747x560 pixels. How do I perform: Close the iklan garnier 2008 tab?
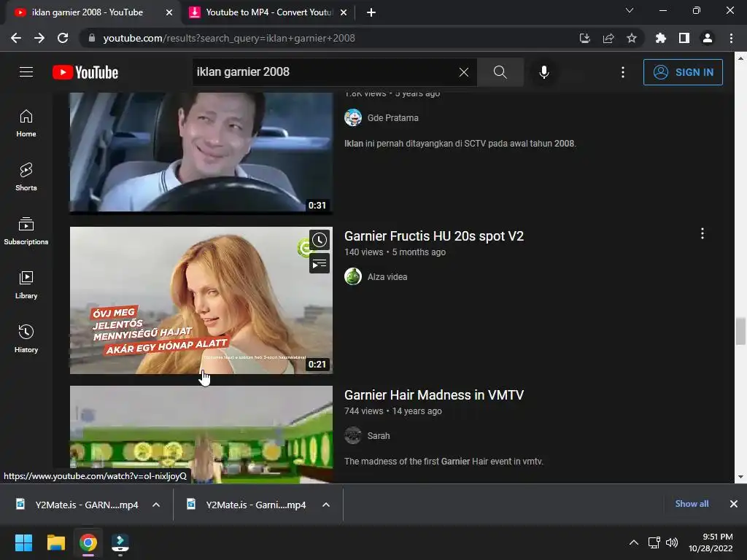pyautogui.click(x=169, y=12)
